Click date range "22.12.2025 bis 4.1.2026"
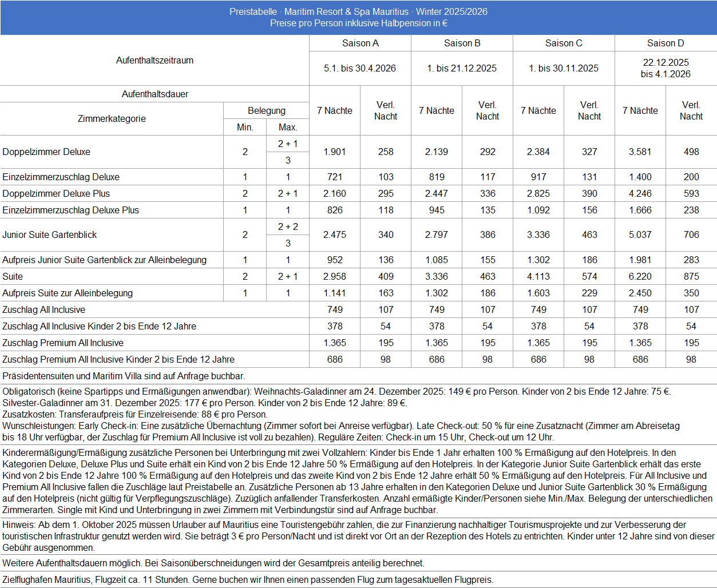 [665, 68]
